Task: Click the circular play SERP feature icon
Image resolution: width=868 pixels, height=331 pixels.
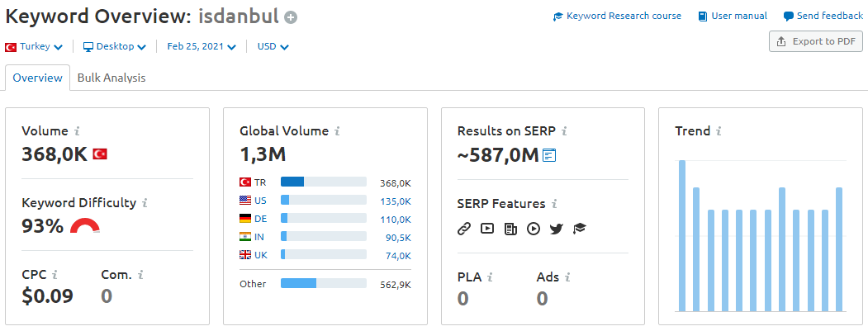Action: (x=534, y=228)
